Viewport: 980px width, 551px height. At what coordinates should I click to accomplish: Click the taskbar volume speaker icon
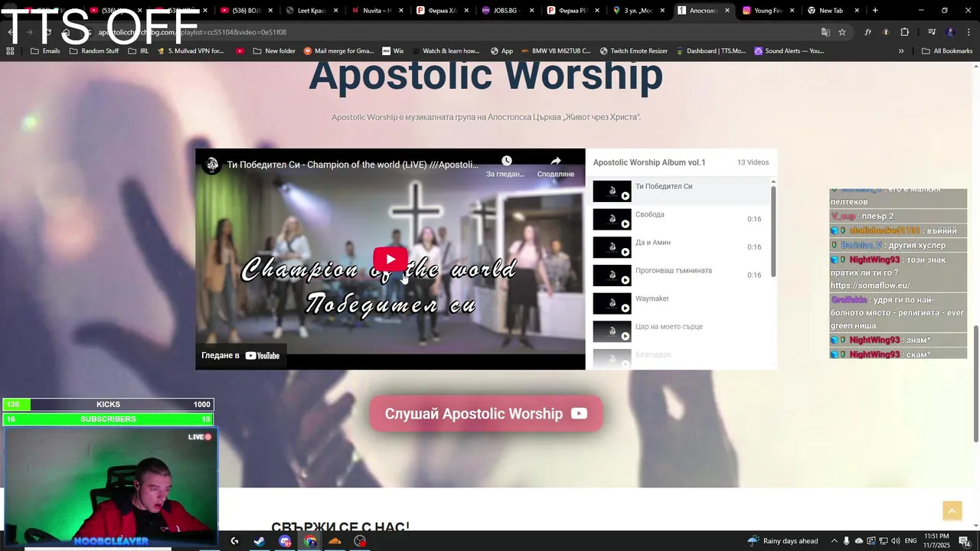click(x=894, y=541)
